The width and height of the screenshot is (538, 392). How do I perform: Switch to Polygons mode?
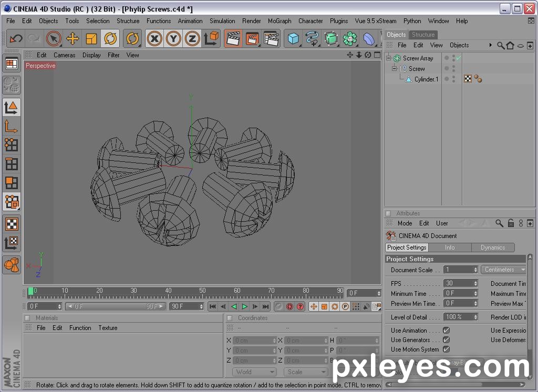pos(12,183)
